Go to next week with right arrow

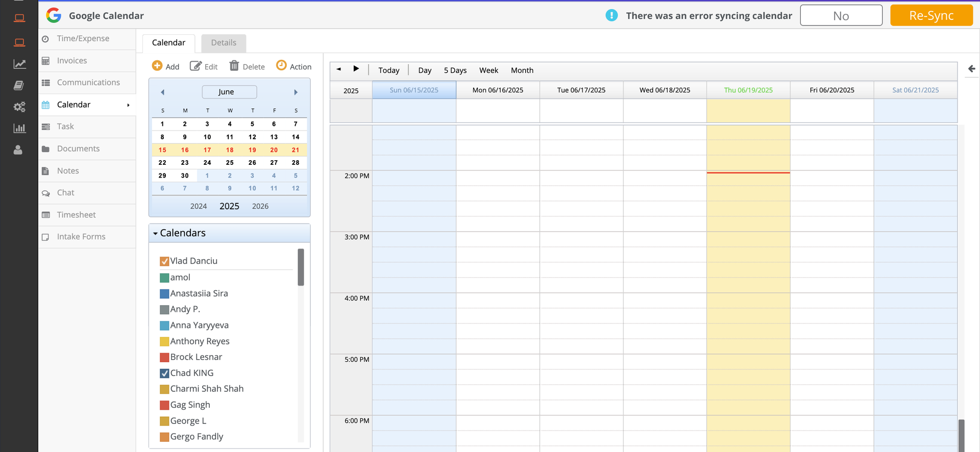click(x=356, y=69)
